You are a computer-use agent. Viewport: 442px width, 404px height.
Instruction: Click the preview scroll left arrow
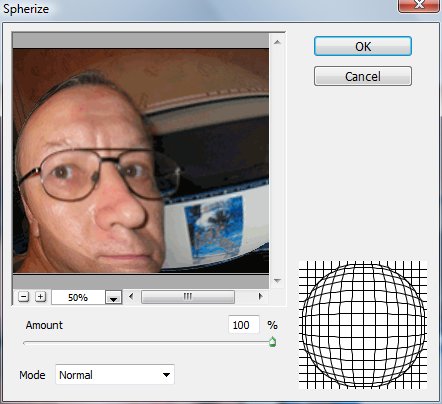click(x=131, y=296)
